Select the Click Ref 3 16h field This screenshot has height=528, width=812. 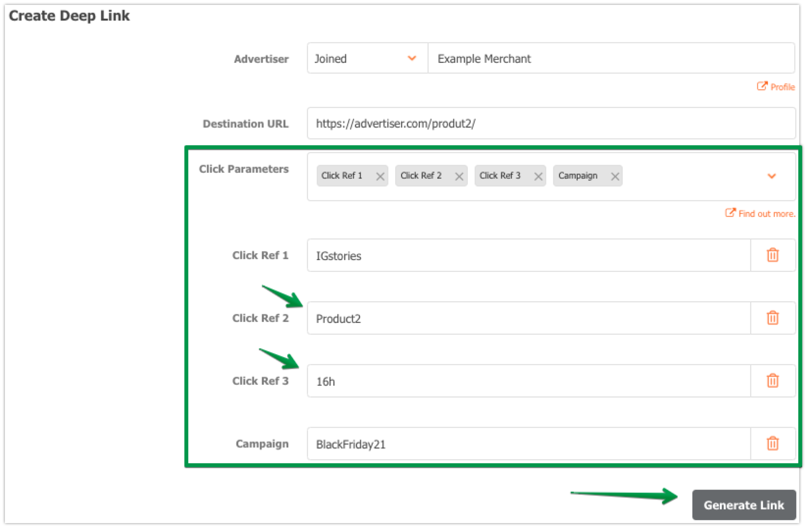[x=528, y=381]
